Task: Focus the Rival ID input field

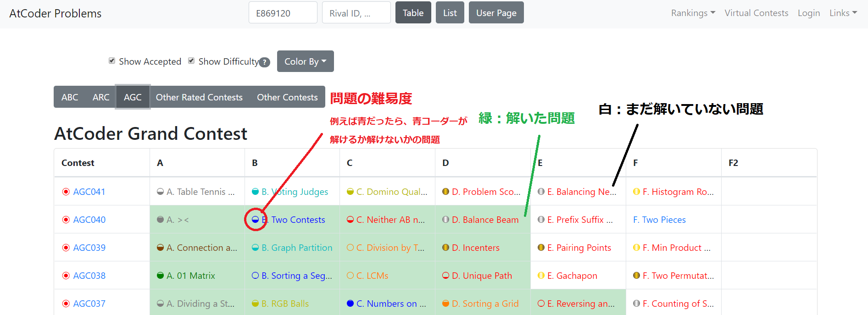Action: pyautogui.click(x=356, y=13)
